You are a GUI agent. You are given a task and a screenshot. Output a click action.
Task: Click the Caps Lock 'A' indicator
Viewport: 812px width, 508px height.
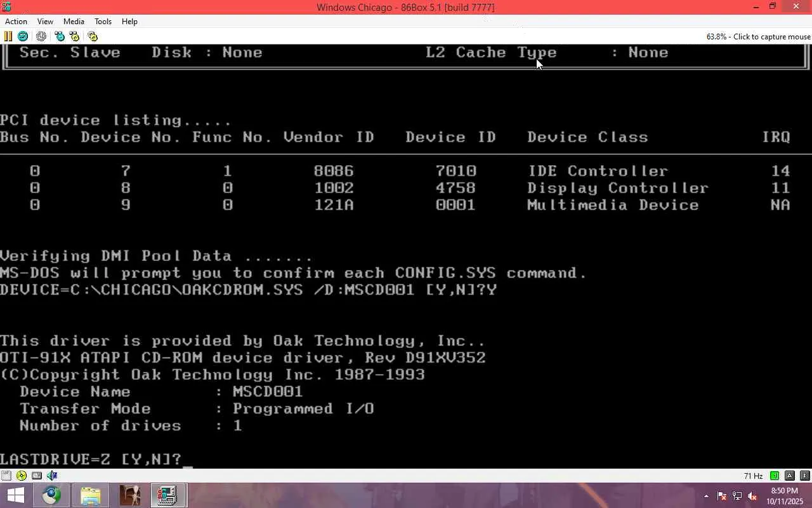tap(790, 476)
